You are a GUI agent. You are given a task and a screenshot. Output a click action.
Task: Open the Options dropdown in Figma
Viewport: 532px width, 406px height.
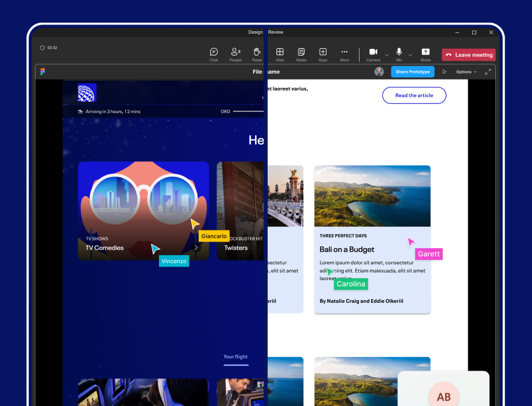pyautogui.click(x=466, y=72)
